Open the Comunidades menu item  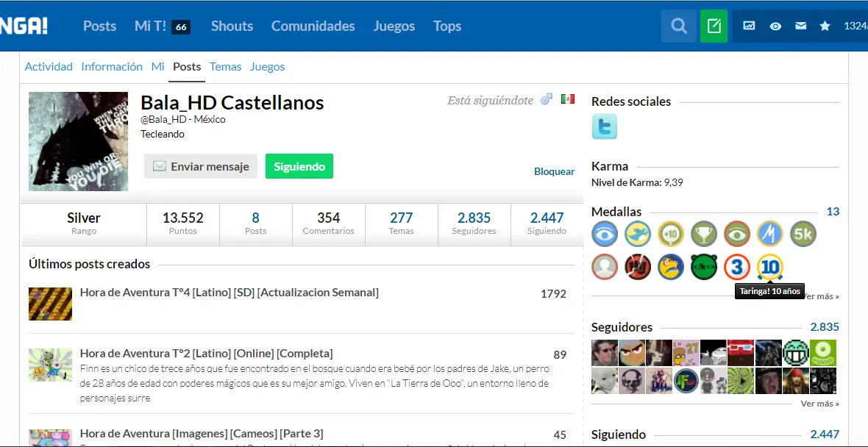tap(313, 26)
